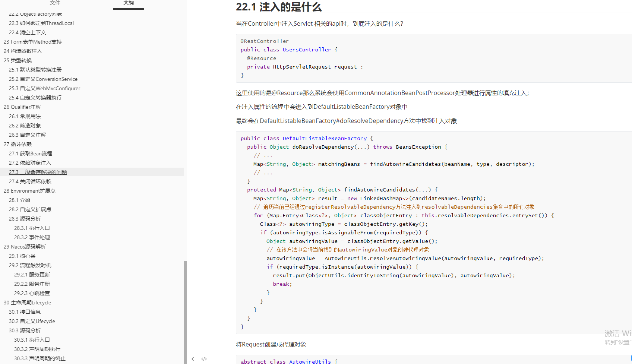Open 27.4 关闭循环依赖
Image resolution: width=632 pixels, height=364 pixels.
coord(30,181)
